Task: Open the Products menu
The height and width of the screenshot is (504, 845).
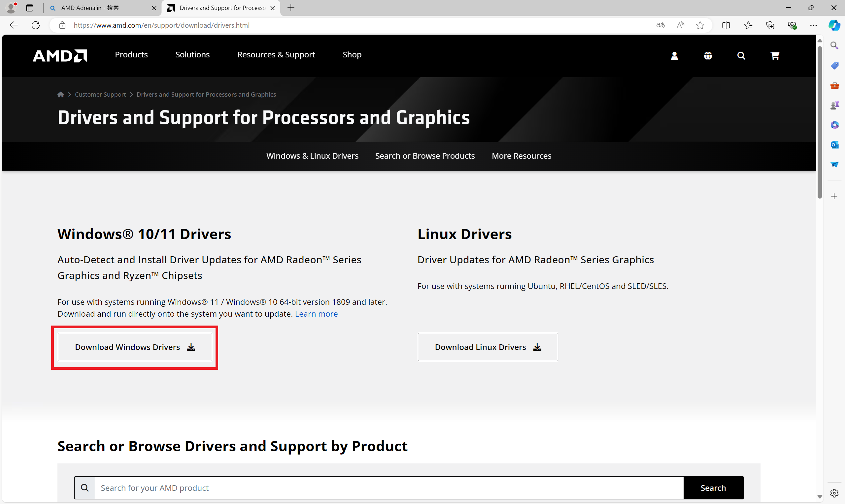Action: point(131,55)
